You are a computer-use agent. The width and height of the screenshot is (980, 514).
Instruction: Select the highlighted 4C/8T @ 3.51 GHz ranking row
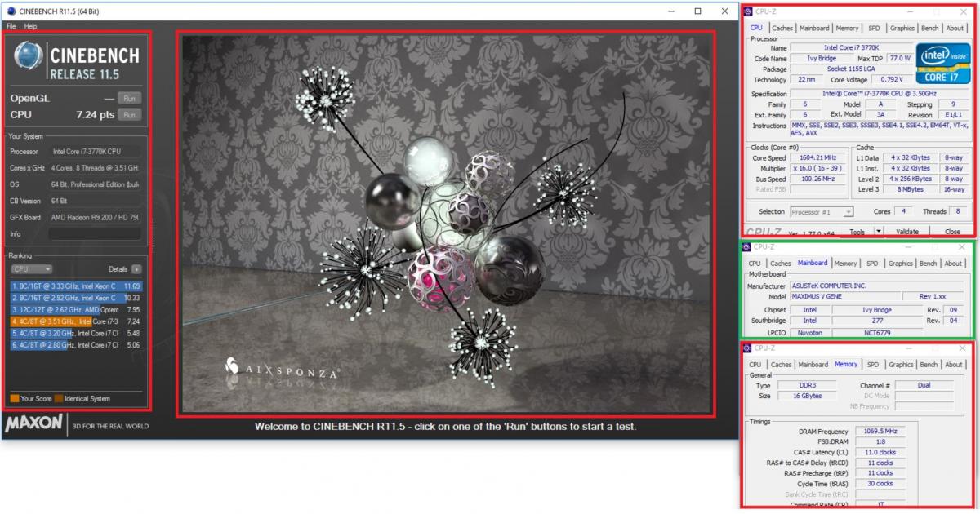[x=76, y=321]
